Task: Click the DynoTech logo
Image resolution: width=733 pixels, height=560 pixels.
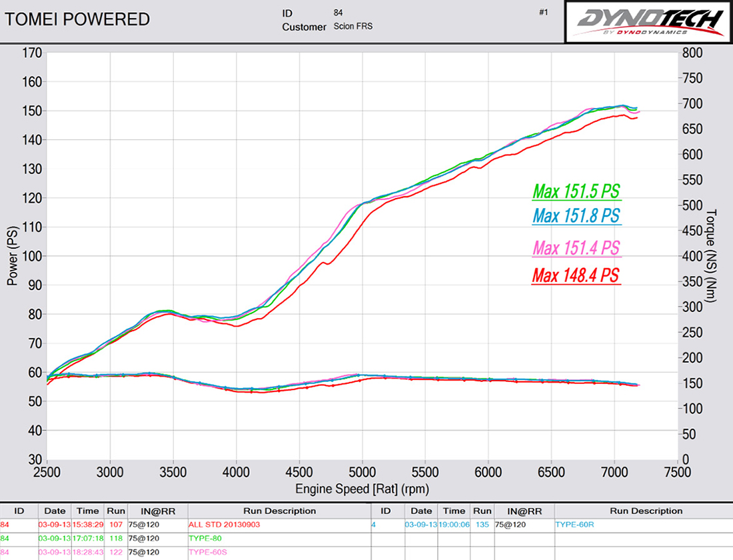Action: [648, 22]
